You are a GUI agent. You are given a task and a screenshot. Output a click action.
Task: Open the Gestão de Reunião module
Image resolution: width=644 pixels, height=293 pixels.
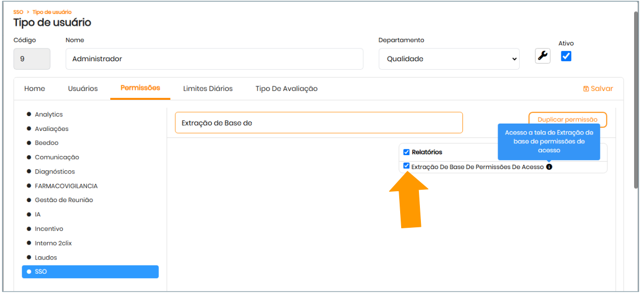(63, 200)
